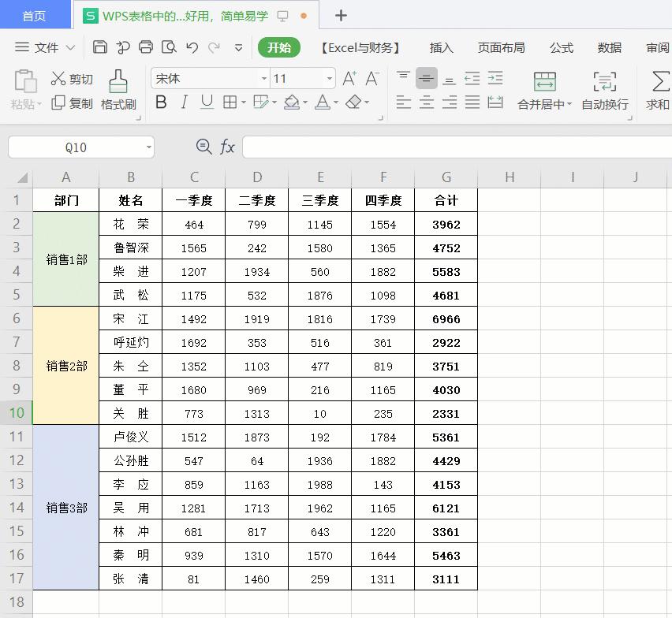
Task: Open the 合并居中 merge dropdown arrow
Action: click(571, 103)
